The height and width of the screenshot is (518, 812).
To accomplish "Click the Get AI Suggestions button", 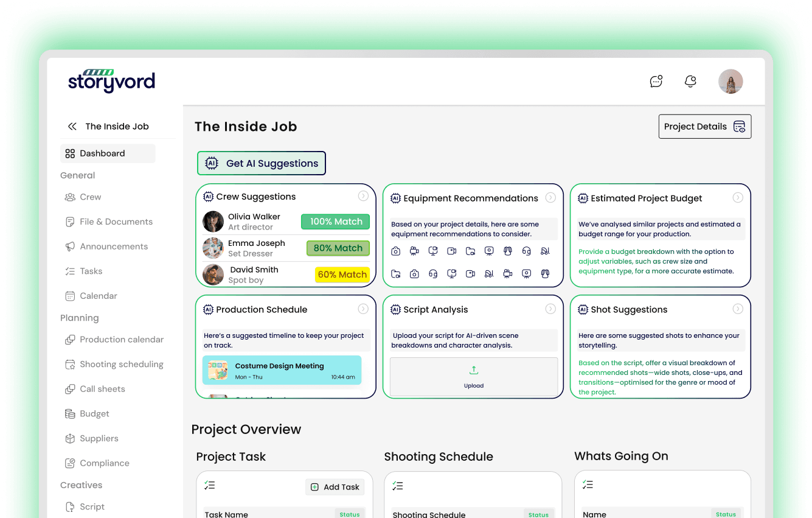I will pyautogui.click(x=261, y=163).
